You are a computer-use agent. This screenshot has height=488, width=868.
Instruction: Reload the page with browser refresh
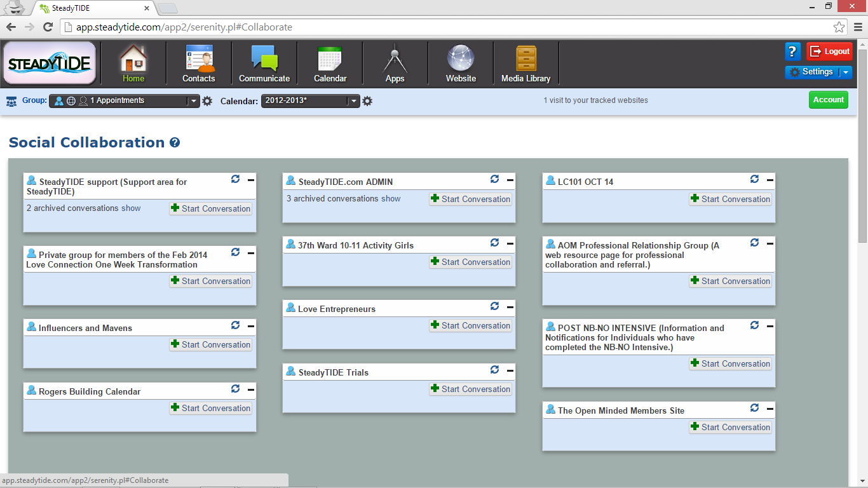pos(48,27)
